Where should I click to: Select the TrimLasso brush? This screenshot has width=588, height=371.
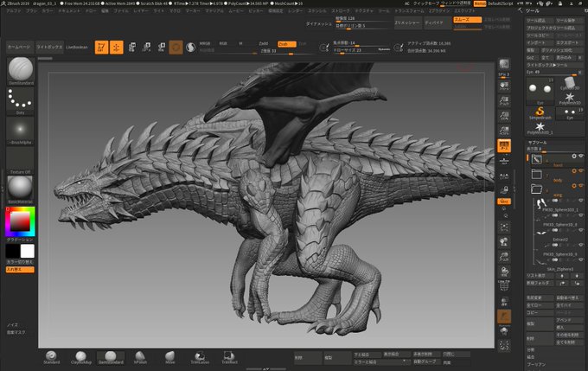(x=200, y=357)
